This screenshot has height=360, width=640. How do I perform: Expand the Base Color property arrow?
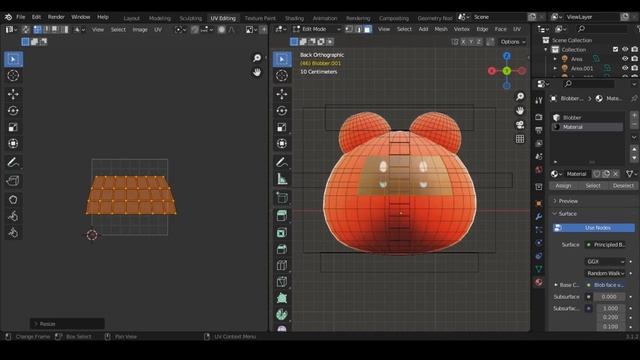tap(556, 285)
